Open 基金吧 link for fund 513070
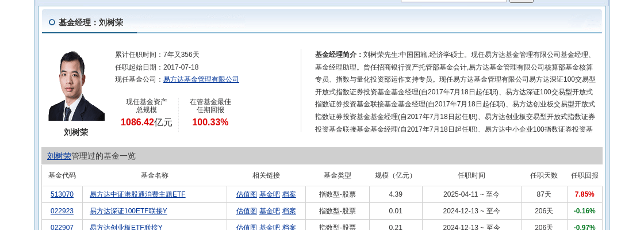 (270, 194)
